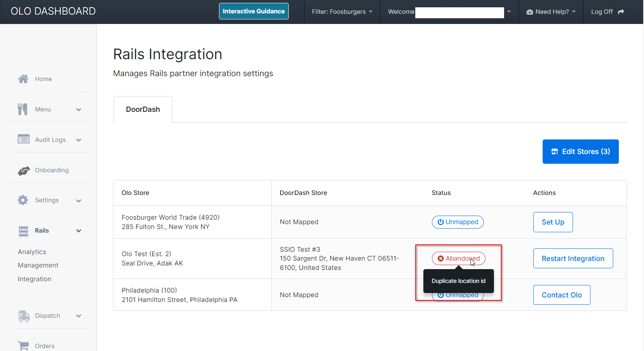Expand the Settings sidebar chevron
Image resolution: width=644 pixels, height=351 pixels.
[x=79, y=201]
